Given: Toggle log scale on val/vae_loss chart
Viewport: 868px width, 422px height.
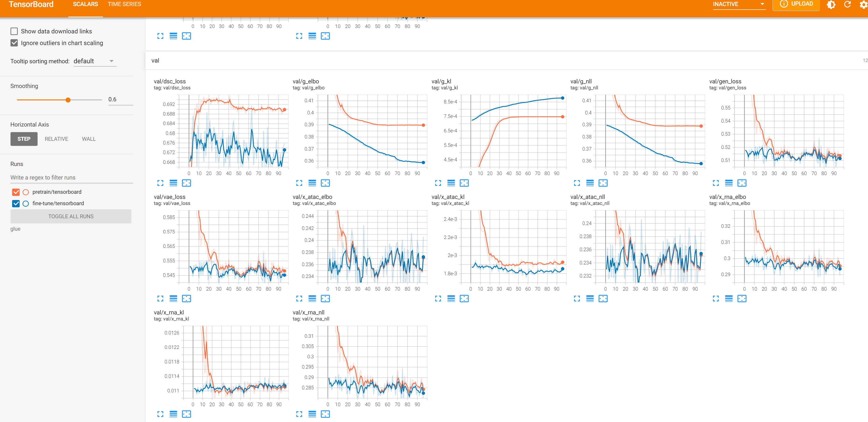Looking at the screenshot, I should [x=173, y=299].
